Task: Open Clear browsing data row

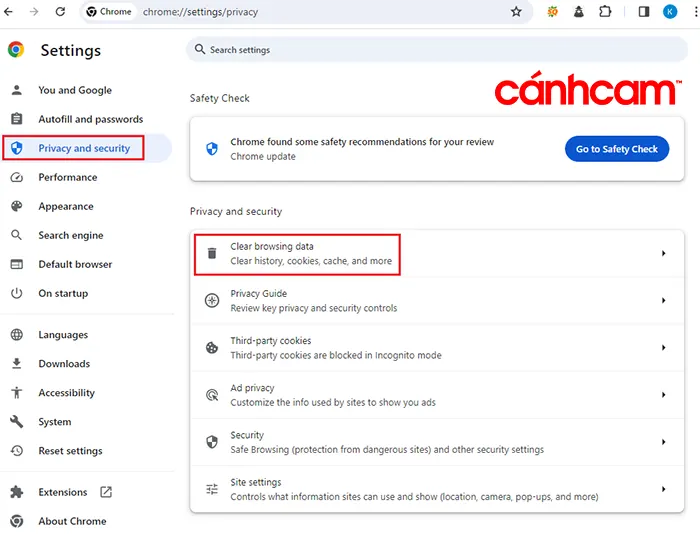Action: 437,254
